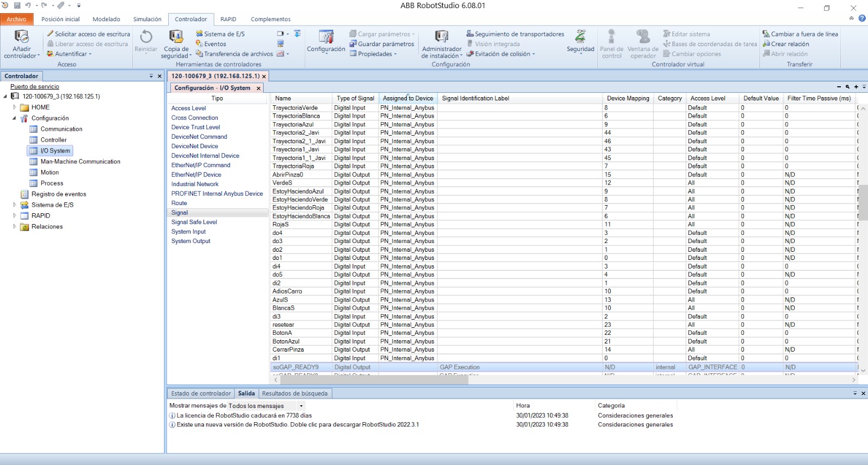The width and height of the screenshot is (868, 465).
Task: Select Communication configuration node
Action: click(x=61, y=129)
